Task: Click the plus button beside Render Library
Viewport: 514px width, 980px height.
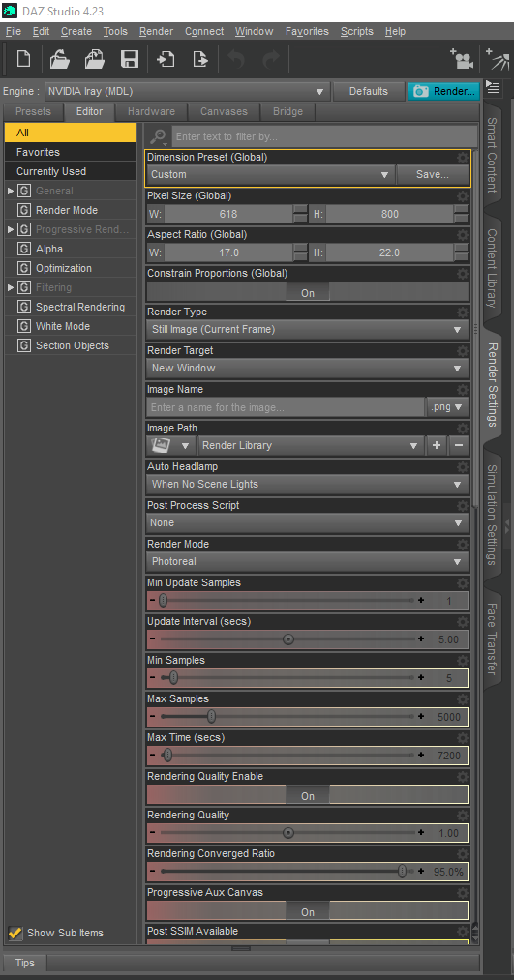Action: tap(437, 446)
